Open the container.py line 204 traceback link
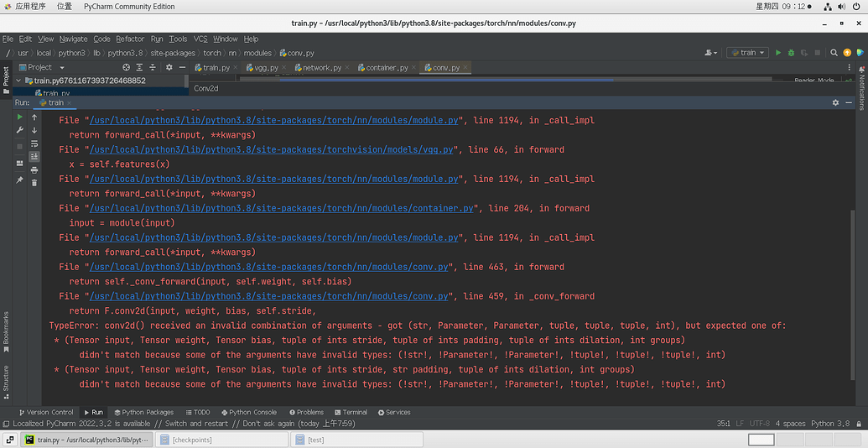 point(281,208)
